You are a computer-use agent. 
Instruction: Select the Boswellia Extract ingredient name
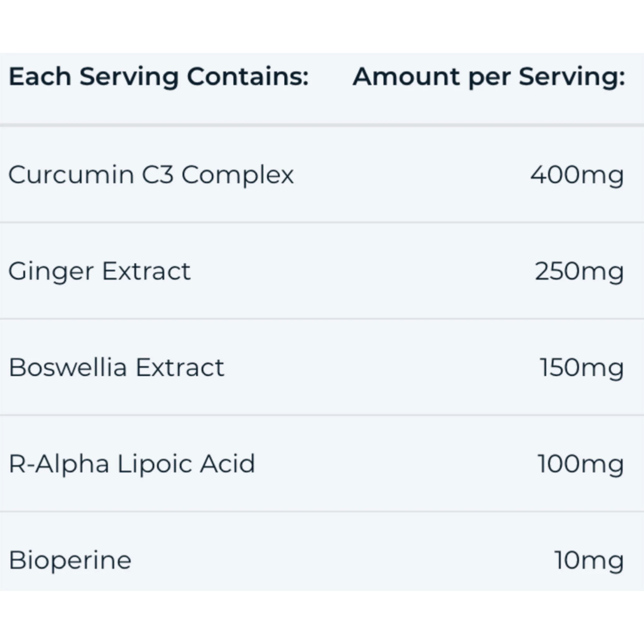[116, 367]
